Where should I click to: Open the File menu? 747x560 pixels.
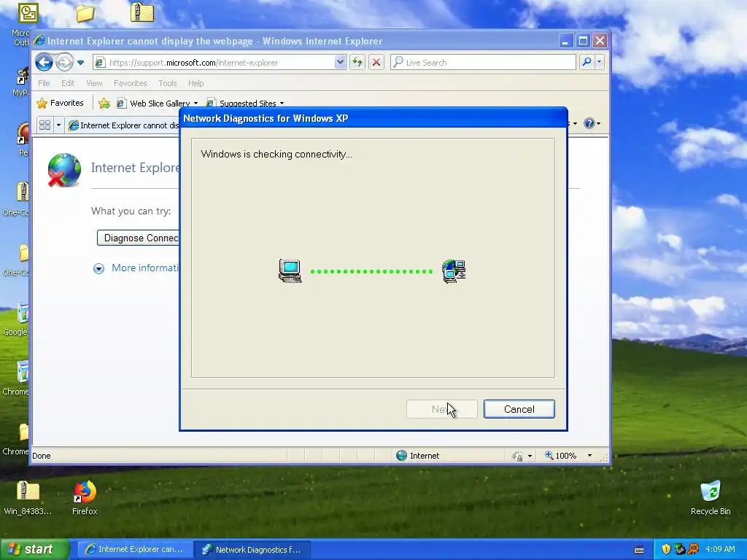[44, 83]
